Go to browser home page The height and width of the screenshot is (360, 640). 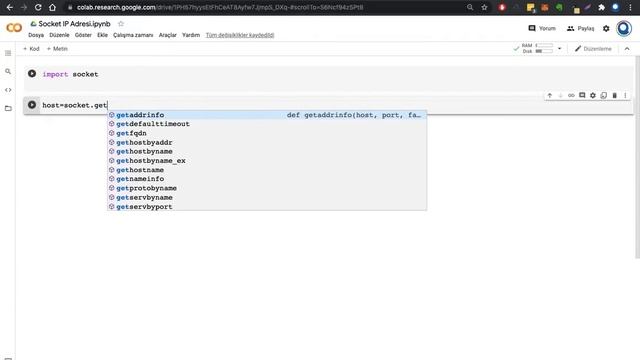[x=52, y=7]
